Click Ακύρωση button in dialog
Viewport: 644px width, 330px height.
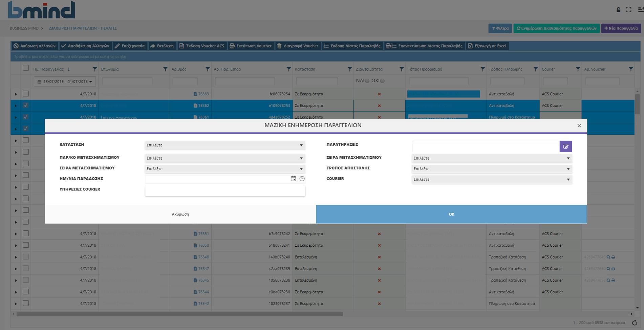[x=180, y=214]
